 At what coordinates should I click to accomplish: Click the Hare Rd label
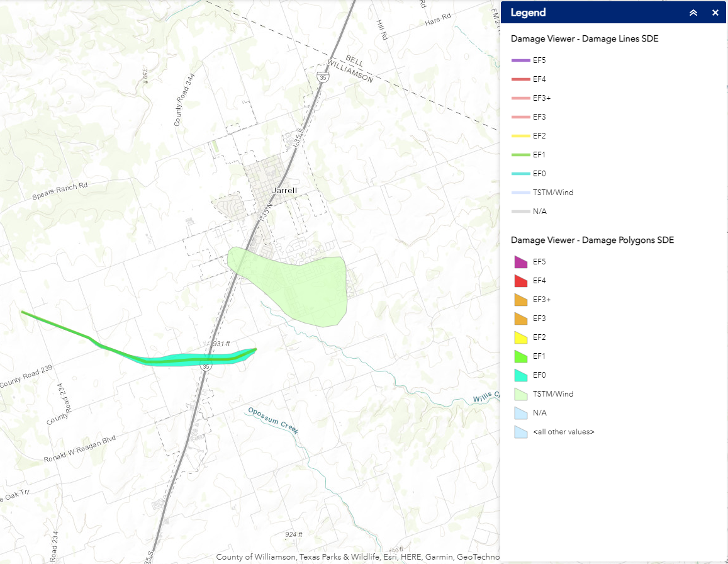pos(438,20)
